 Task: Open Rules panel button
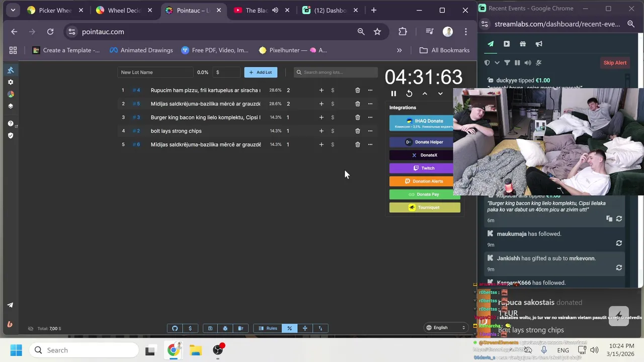point(268,328)
